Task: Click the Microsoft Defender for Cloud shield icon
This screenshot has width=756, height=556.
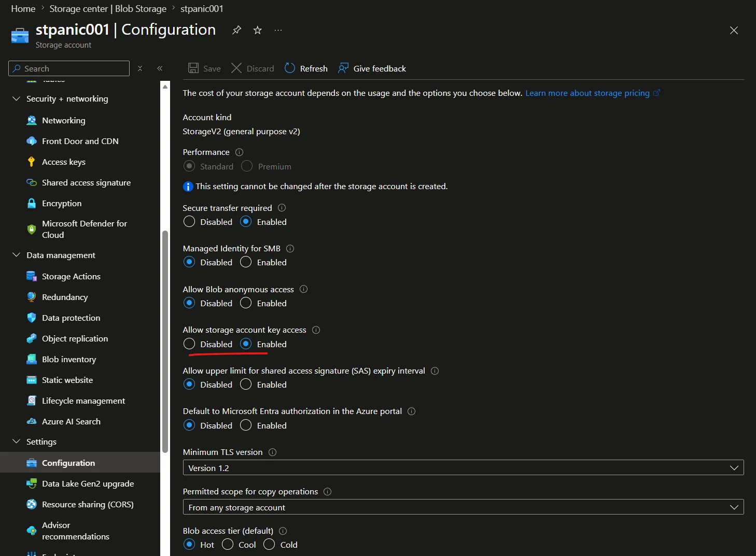Action: 32,229
